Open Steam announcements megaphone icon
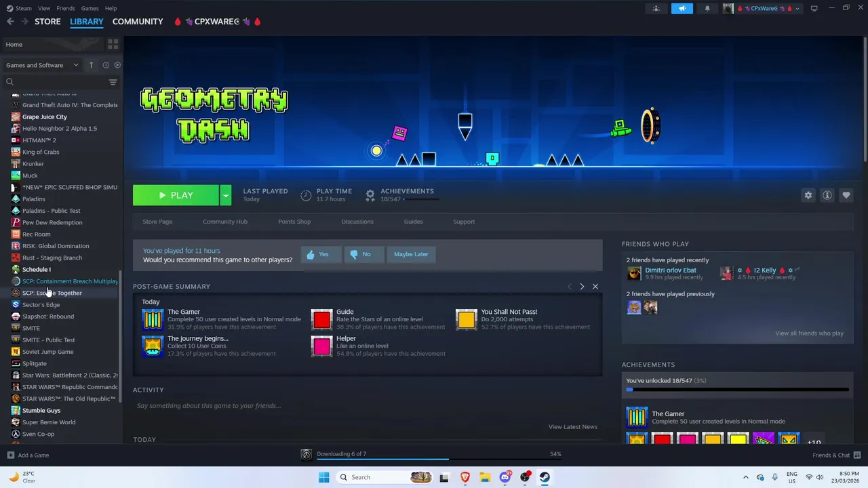868x488 pixels. (682, 8)
